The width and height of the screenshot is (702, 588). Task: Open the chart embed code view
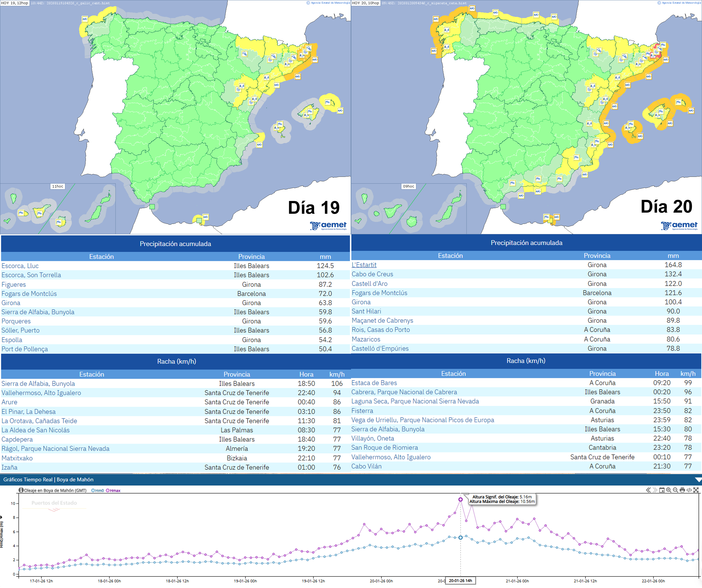coord(689,491)
